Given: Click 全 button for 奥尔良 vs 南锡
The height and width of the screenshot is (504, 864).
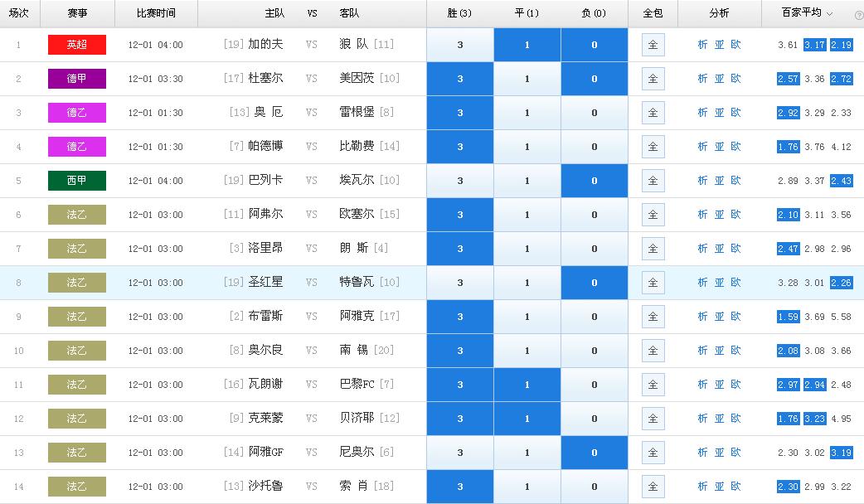Looking at the screenshot, I should point(653,351).
